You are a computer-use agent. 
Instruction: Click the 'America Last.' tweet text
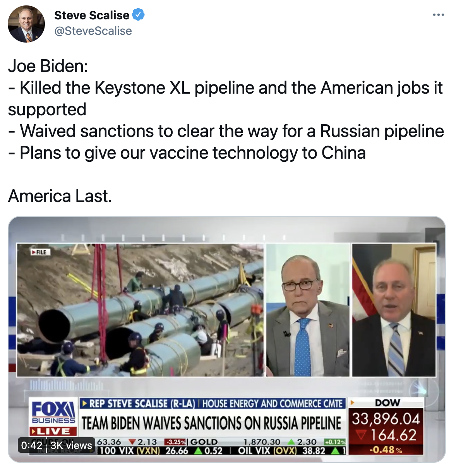[60, 196]
